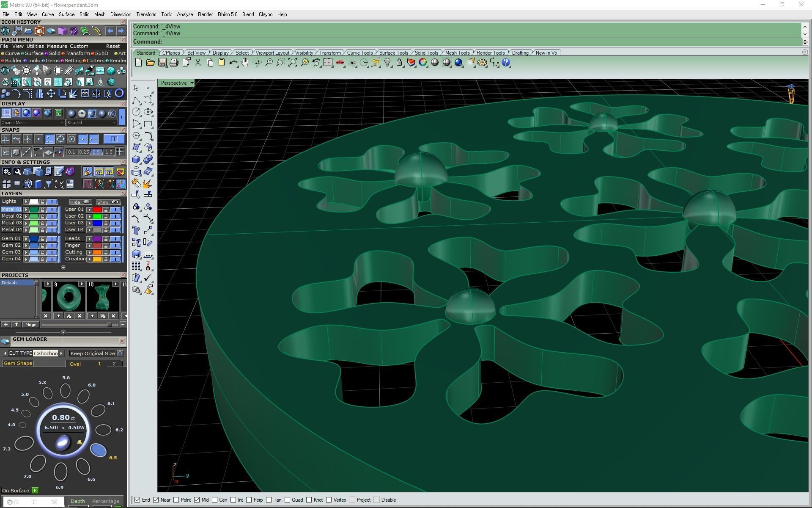Open the Perspective viewport dropdown arrow
Image resolution: width=812 pixels, height=508 pixels.
(192, 83)
